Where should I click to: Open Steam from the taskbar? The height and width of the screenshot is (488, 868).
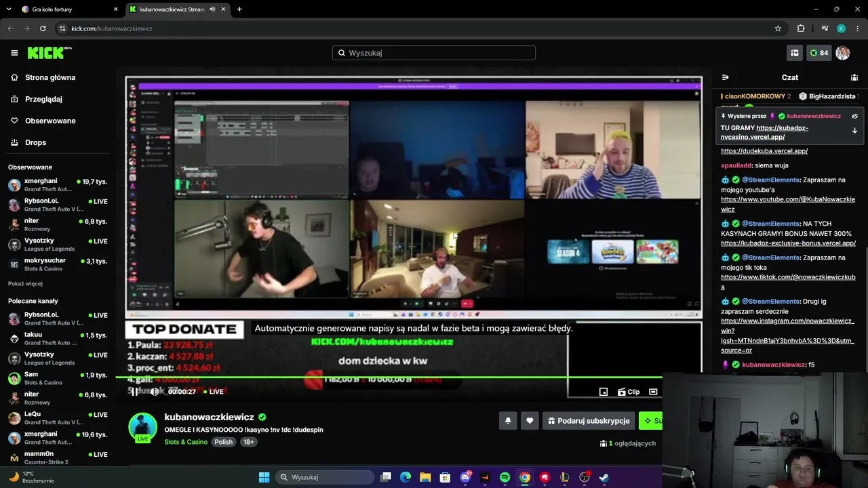pyautogui.click(x=604, y=477)
